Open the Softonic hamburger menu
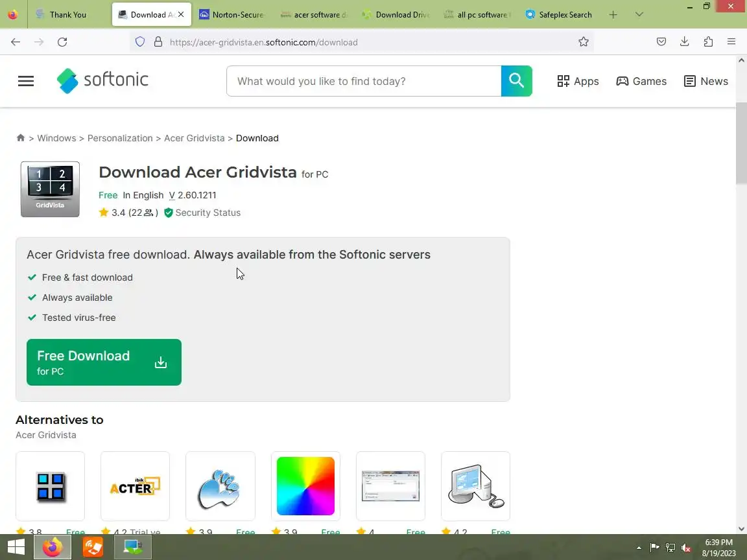The image size is (747, 560). click(x=26, y=82)
